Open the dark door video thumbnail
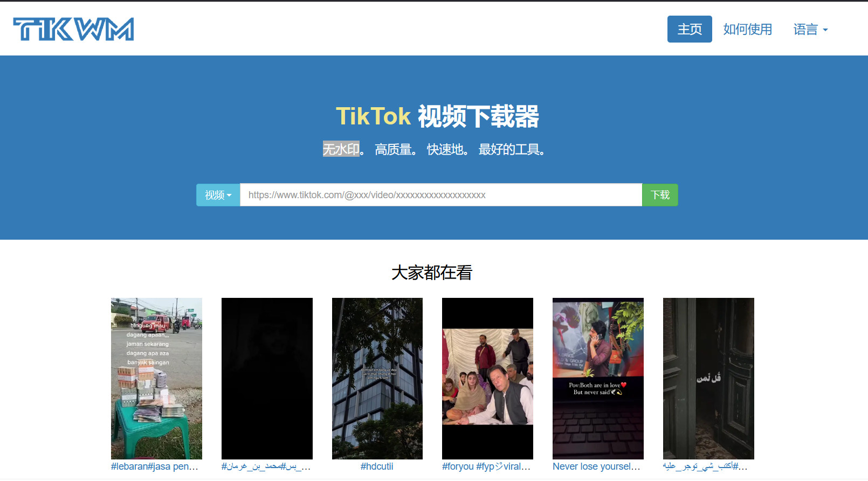Image resolution: width=868 pixels, height=481 pixels. click(x=708, y=378)
